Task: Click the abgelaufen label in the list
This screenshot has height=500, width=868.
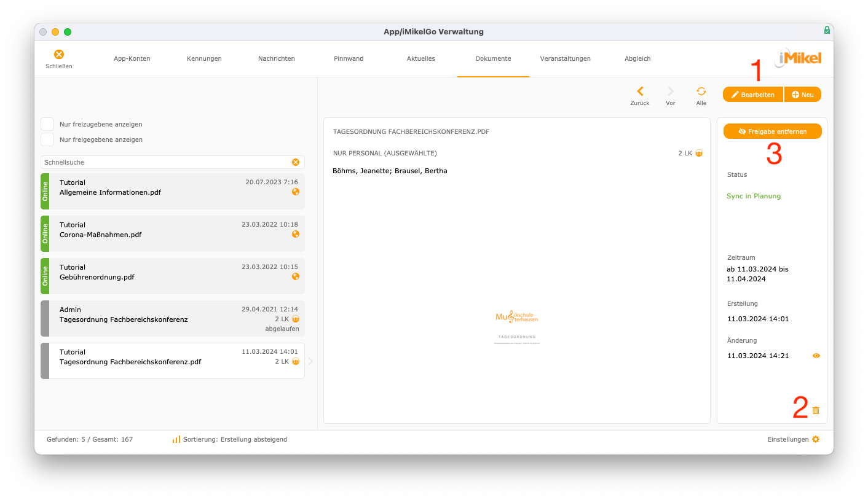Action: (282, 329)
